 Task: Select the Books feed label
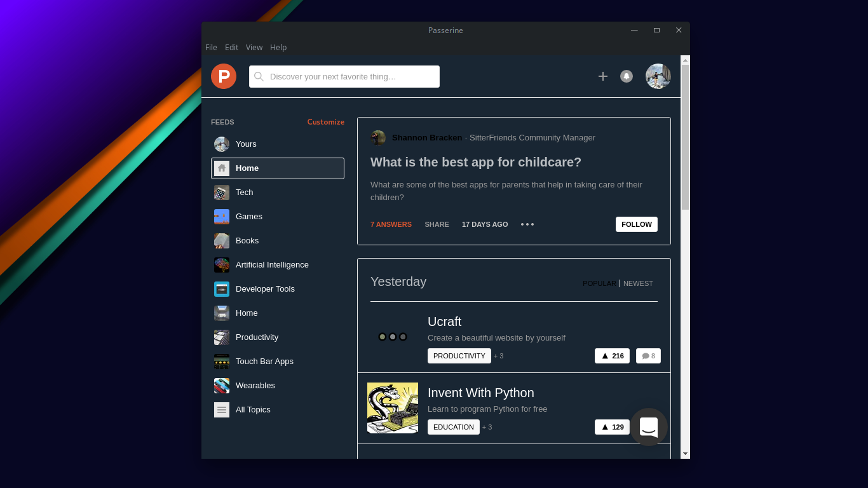247,241
